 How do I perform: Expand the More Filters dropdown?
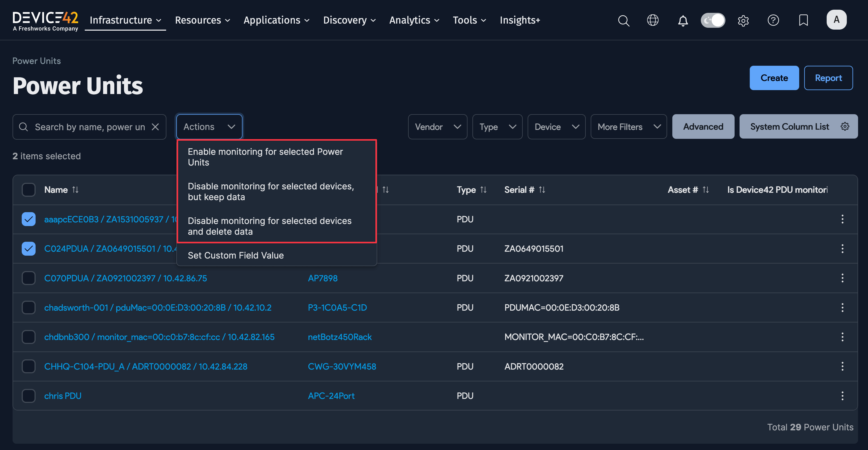(628, 127)
